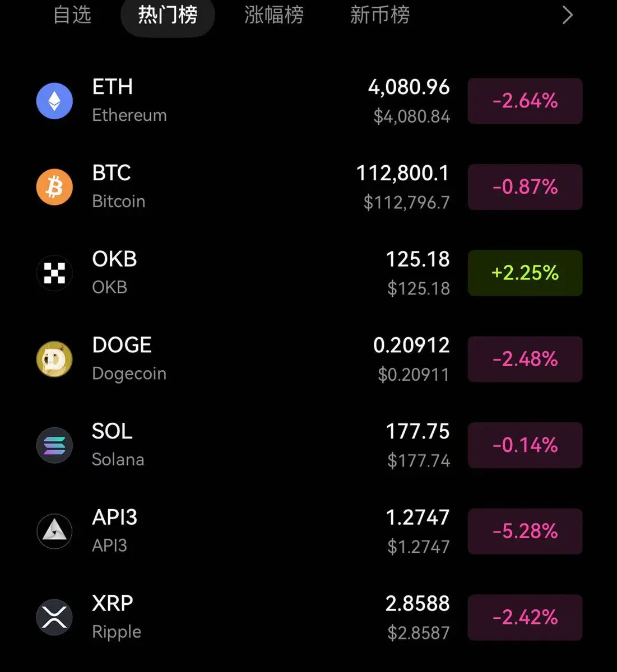Tap the Ethereum coin icon

[54, 101]
